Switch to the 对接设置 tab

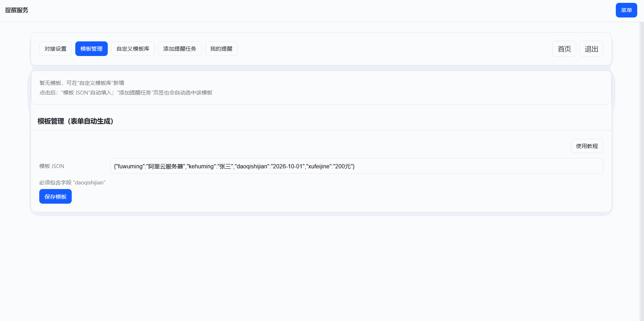coord(55,49)
